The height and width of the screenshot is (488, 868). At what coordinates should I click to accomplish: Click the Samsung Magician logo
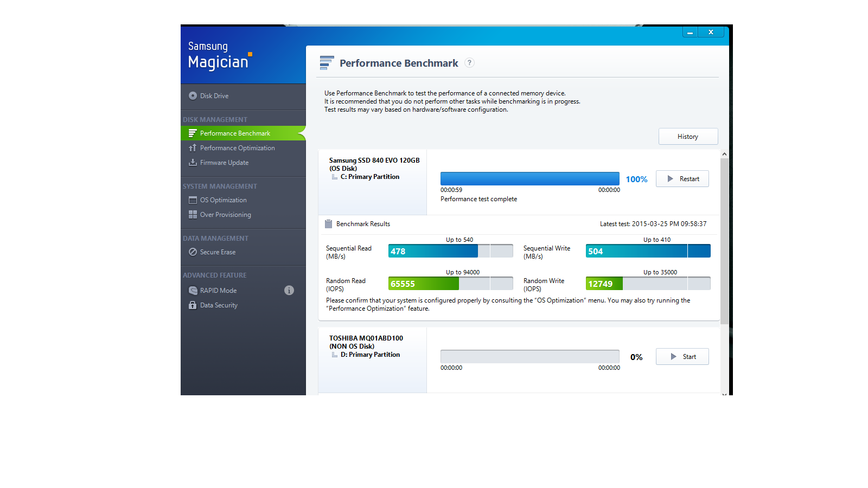click(x=220, y=55)
